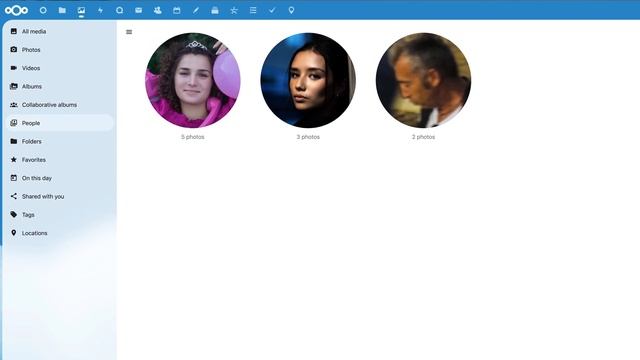The image size is (640, 360).
Task: Open the Files app icon
Action: [x=62, y=10]
